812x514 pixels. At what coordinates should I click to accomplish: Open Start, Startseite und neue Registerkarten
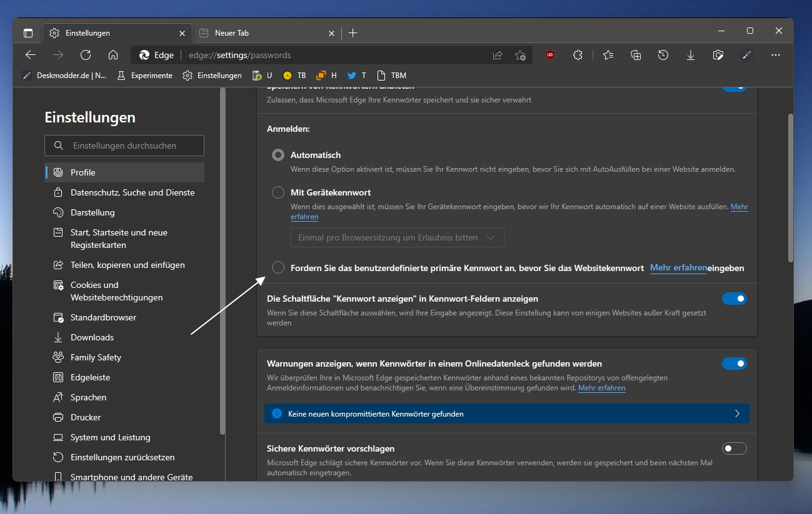coord(124,239)
